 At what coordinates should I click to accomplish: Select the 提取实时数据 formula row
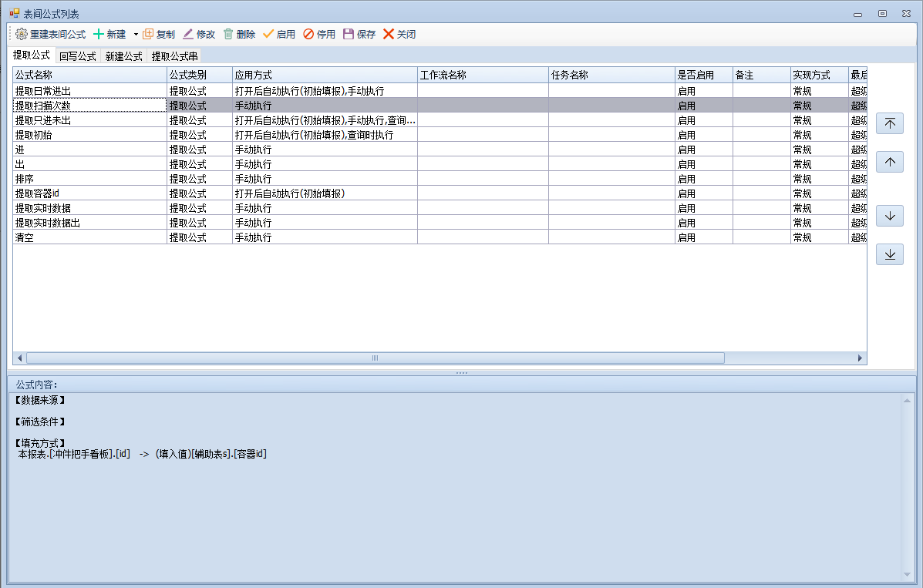[43, 208]
